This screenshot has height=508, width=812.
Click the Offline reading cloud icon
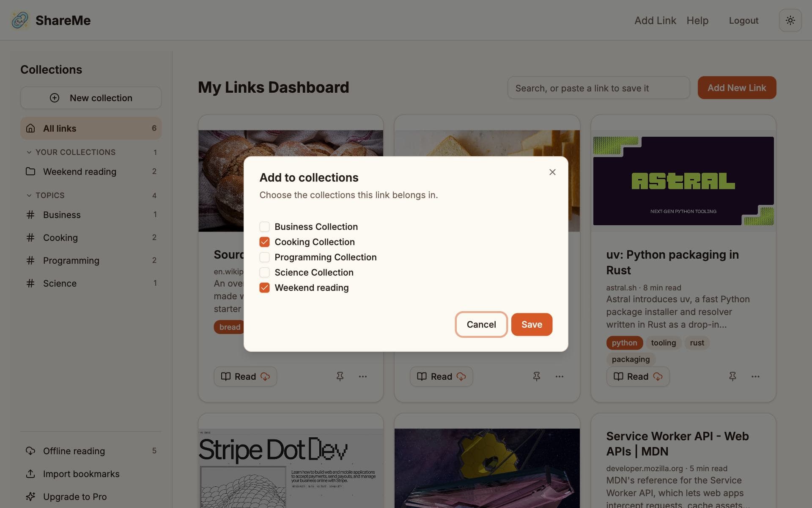point(30,451)
